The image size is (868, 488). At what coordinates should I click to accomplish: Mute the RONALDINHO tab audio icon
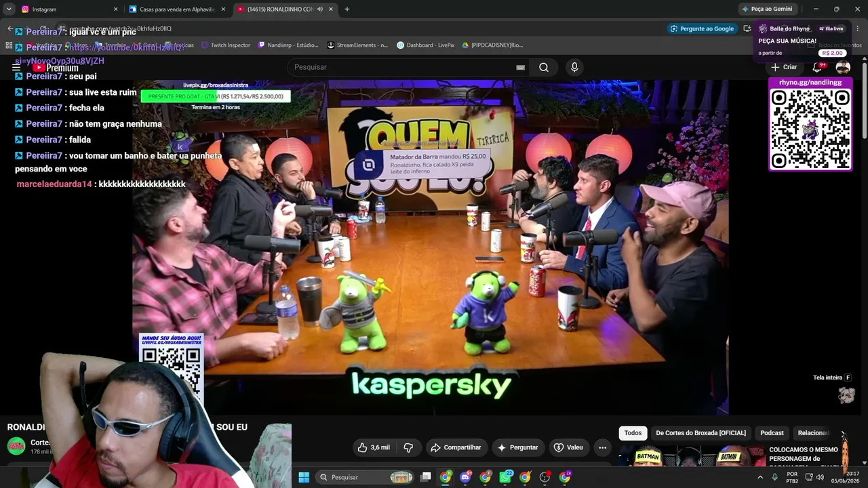point(320,9)
